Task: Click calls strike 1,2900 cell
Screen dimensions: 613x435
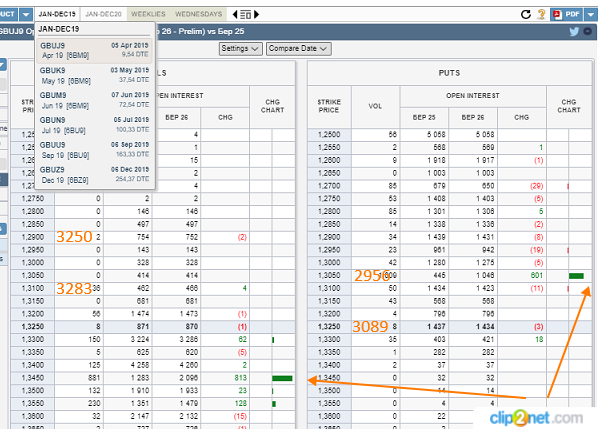Action: 33,237
